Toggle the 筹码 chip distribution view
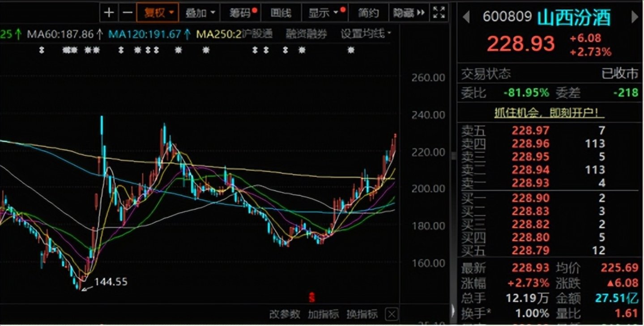Viewport: 644px width, 326px height. tap(241, 13)
